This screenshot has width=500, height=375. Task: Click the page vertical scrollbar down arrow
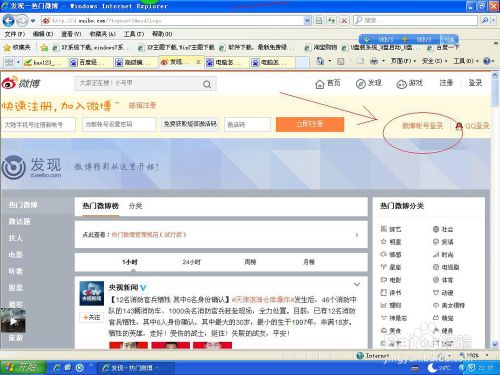[x=495, y=345]
